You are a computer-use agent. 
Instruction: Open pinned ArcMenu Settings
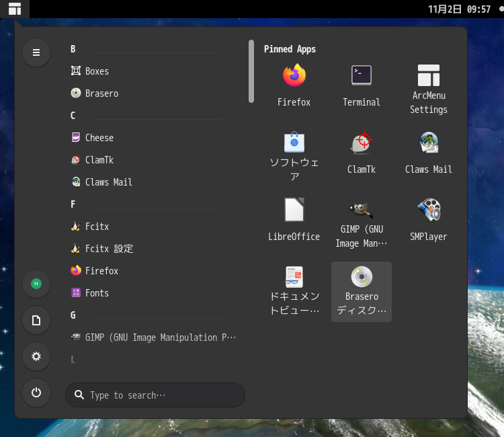click(429, 89)
